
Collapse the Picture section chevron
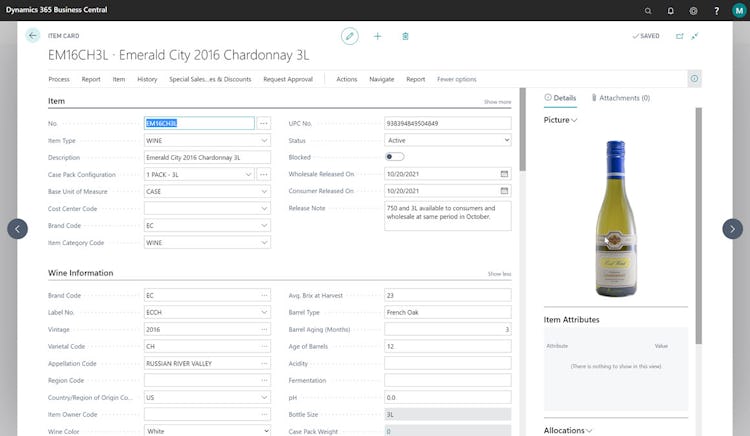click(x=574, y=120)
